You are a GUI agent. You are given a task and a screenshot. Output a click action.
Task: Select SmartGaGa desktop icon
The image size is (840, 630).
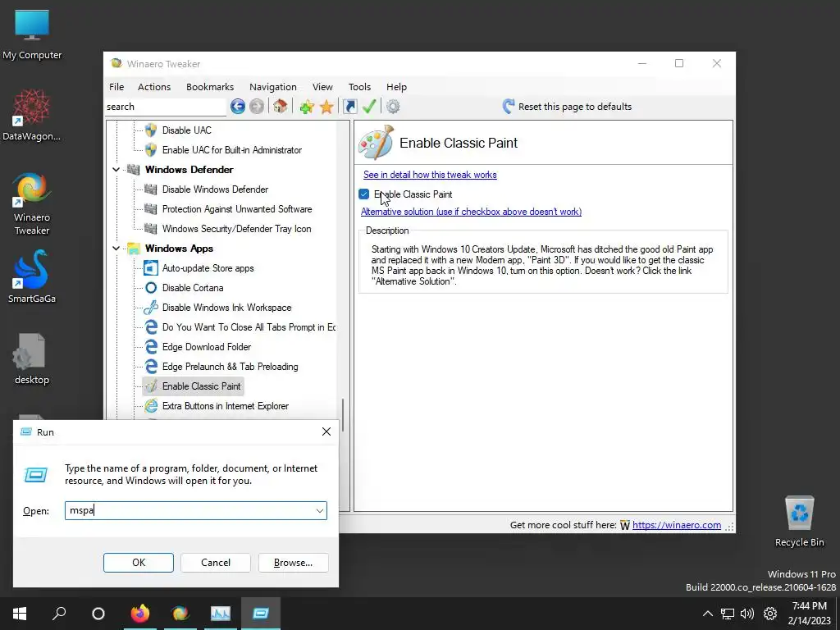pyautogui.click(x=32, y=276)
